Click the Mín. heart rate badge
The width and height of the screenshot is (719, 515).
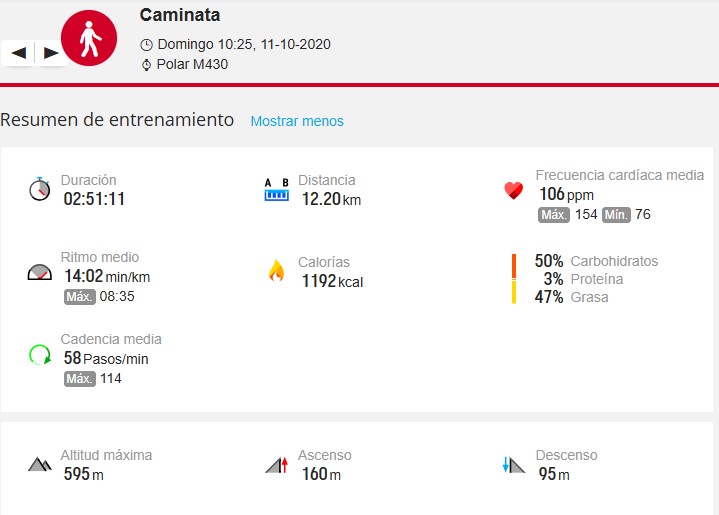tap(616, 215)
